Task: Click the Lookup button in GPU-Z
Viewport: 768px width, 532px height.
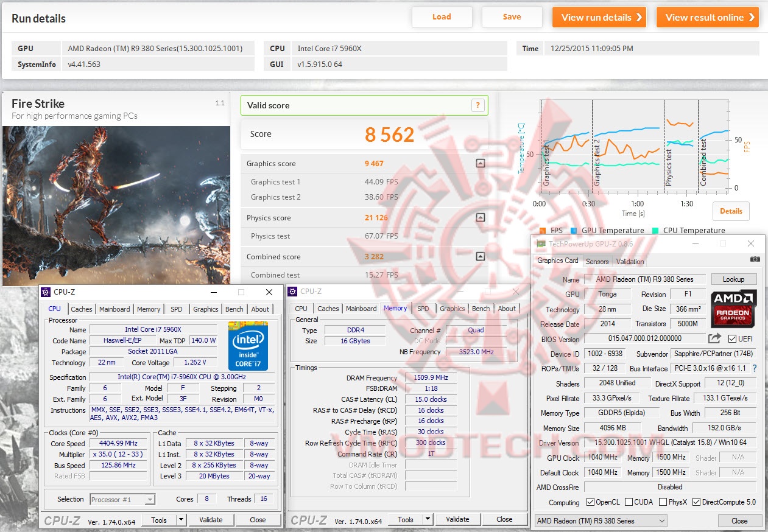Action: click(733, 279)
